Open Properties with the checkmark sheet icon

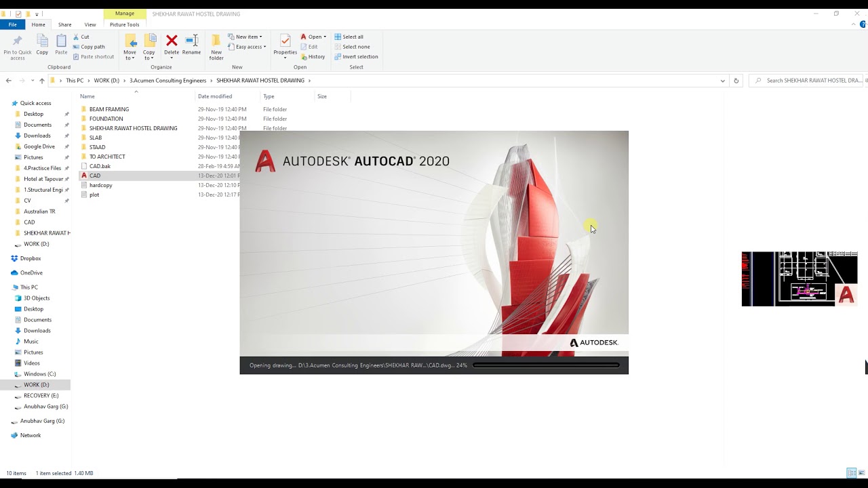click(x=285, y=45)
